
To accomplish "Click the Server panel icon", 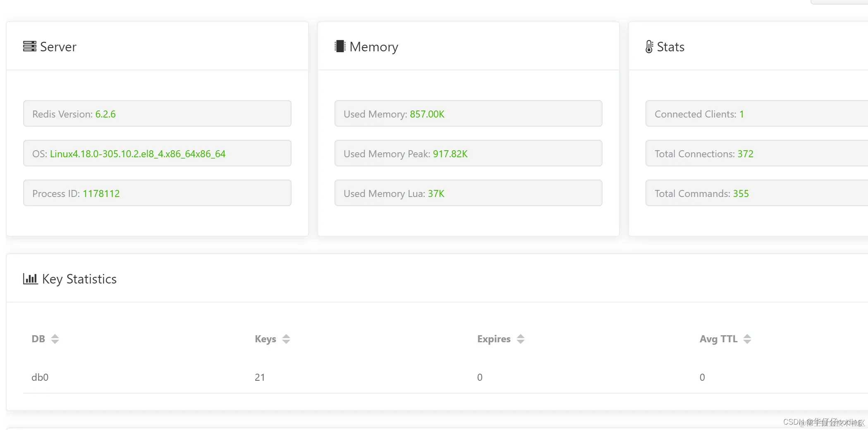I will pyautogui.click(x=29, y=46).
